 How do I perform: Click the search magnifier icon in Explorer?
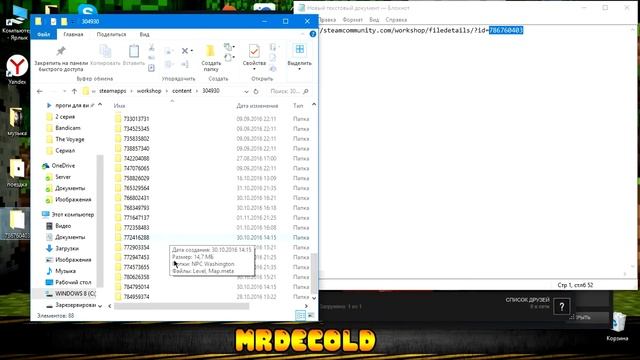click(306, 91)
